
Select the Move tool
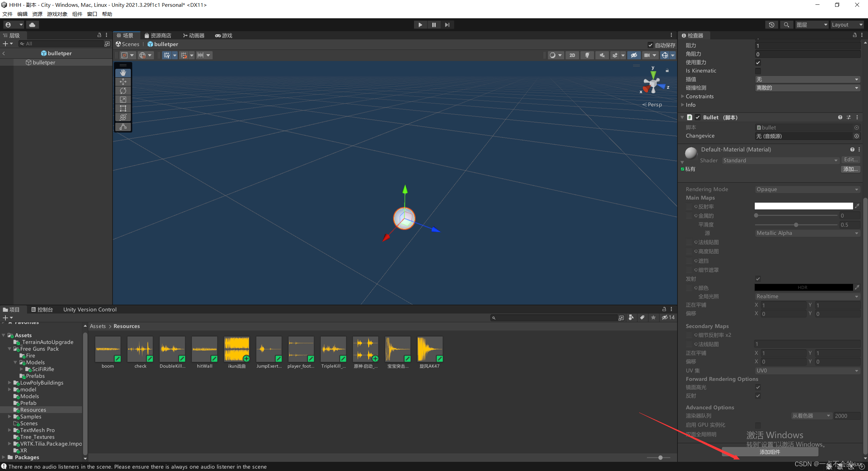pyautogui.click(x=123, y=81)
